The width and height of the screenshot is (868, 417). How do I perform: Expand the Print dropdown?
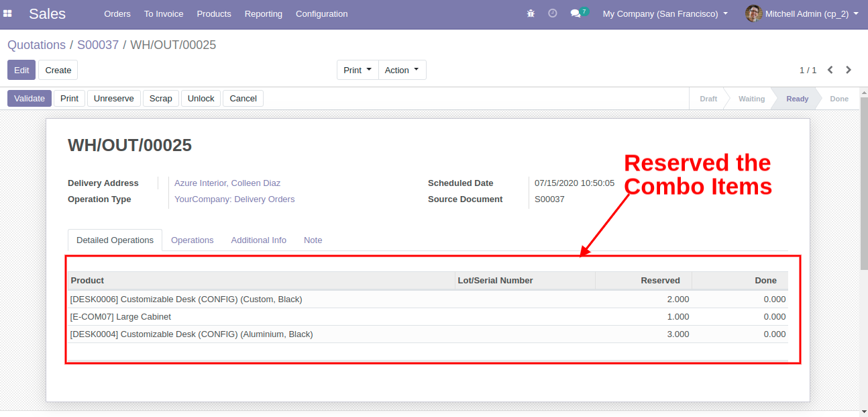(358, 70)
